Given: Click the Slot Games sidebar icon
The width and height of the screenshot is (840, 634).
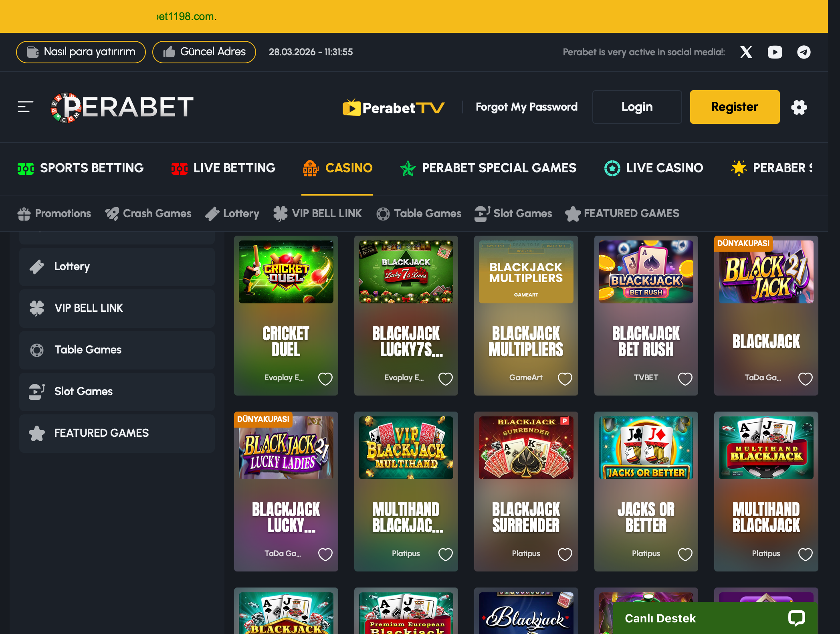Looking at the screenshot, I should tap(37, 392).
